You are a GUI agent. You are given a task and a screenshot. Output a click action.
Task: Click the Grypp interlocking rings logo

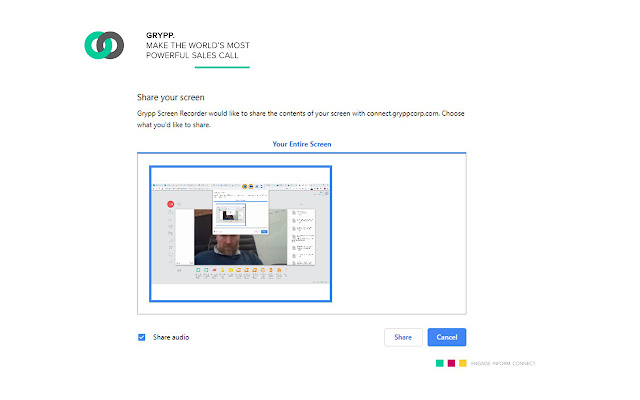point(104,45)
